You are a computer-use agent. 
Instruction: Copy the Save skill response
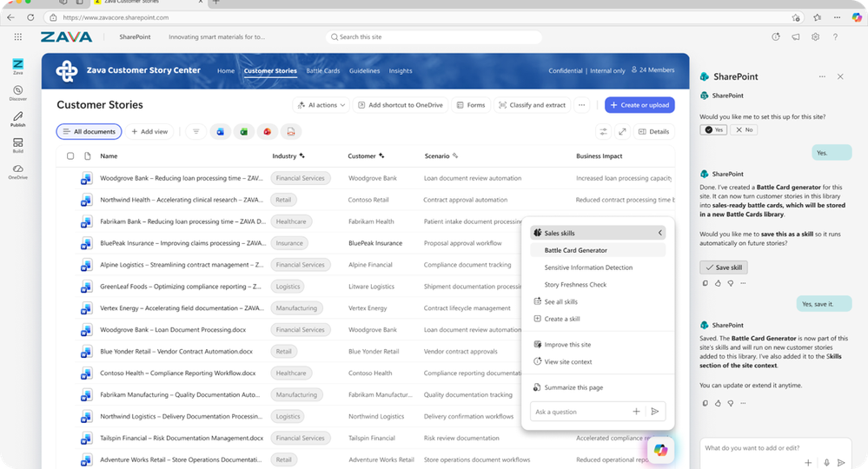(706, 283)
